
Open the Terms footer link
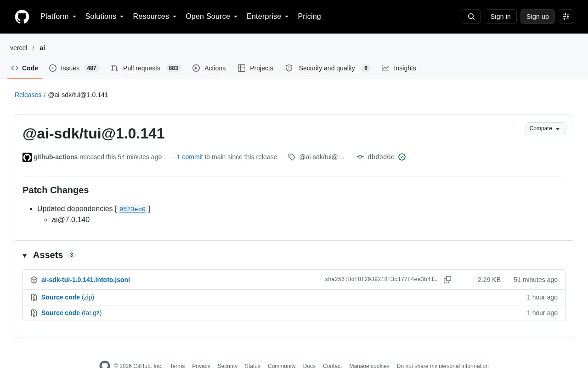[x=177, y=366]
